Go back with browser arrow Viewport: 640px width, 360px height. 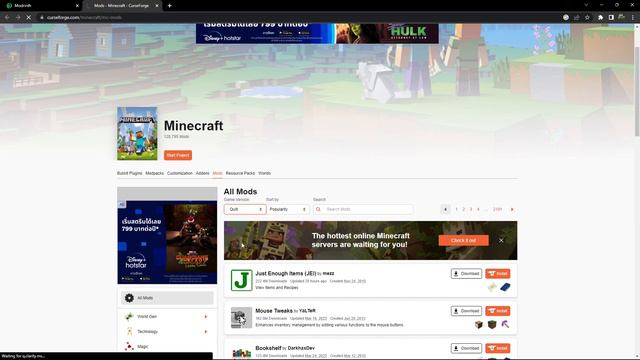click(x=7, y=18)
